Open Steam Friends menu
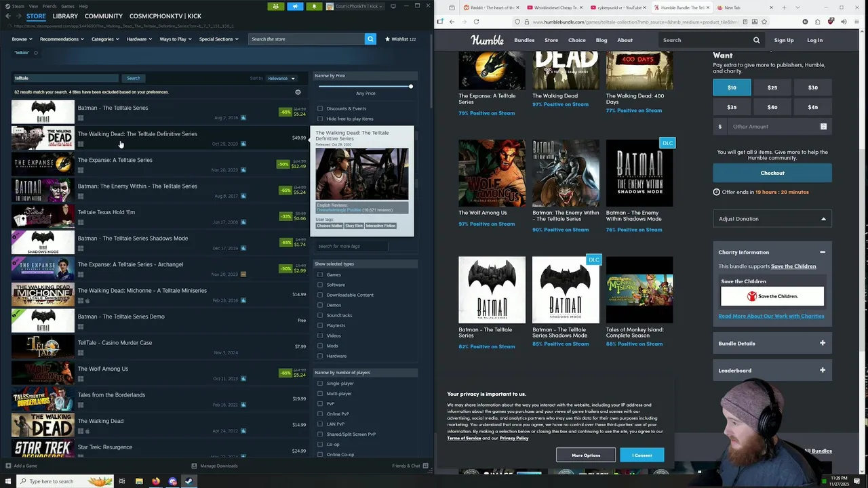Viewport: 868px width, 488px height. coord(50,6)
